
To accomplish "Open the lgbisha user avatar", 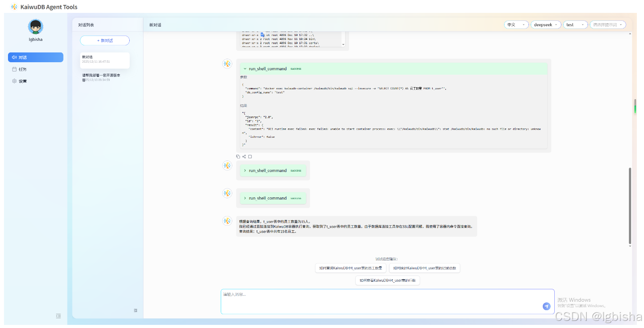I will click(x=36, y=27).
